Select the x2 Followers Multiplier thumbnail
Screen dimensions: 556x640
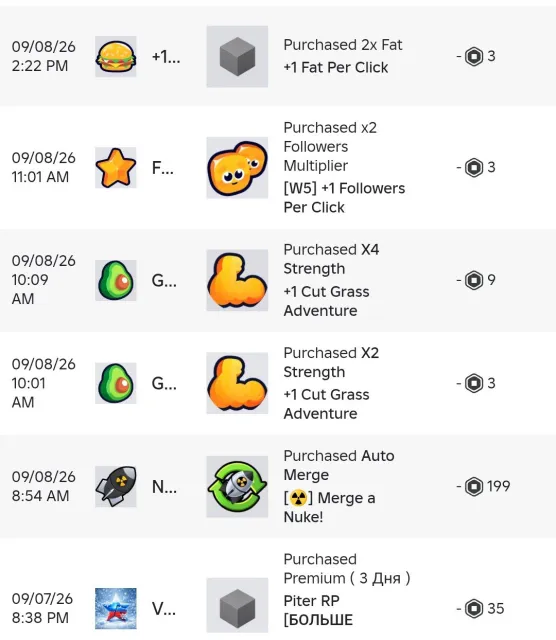[x=237, y=167]
